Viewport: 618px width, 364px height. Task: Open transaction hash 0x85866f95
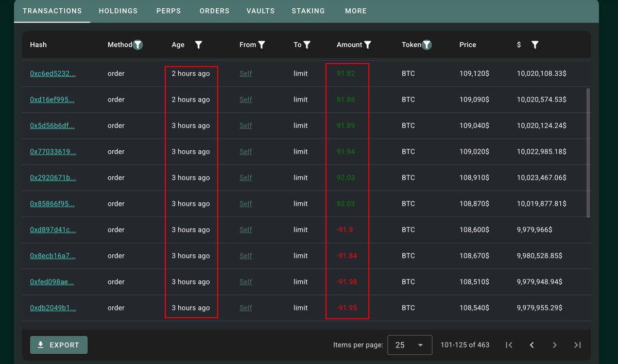(52, 203)
